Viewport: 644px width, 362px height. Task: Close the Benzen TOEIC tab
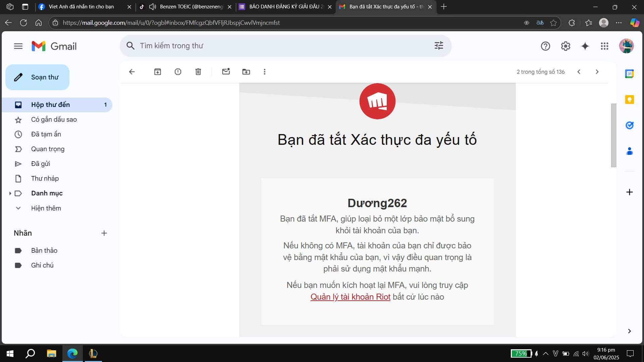[229, 7]
